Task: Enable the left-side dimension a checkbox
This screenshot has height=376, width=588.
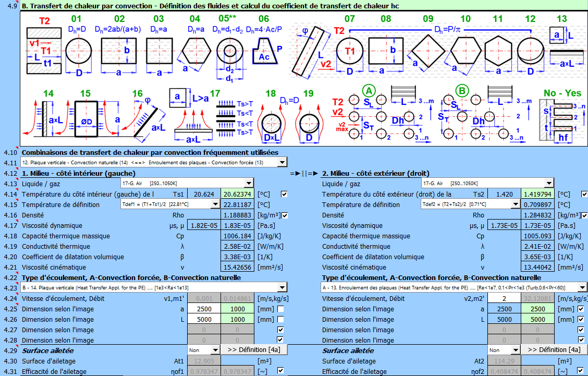Action: [281, 309]
